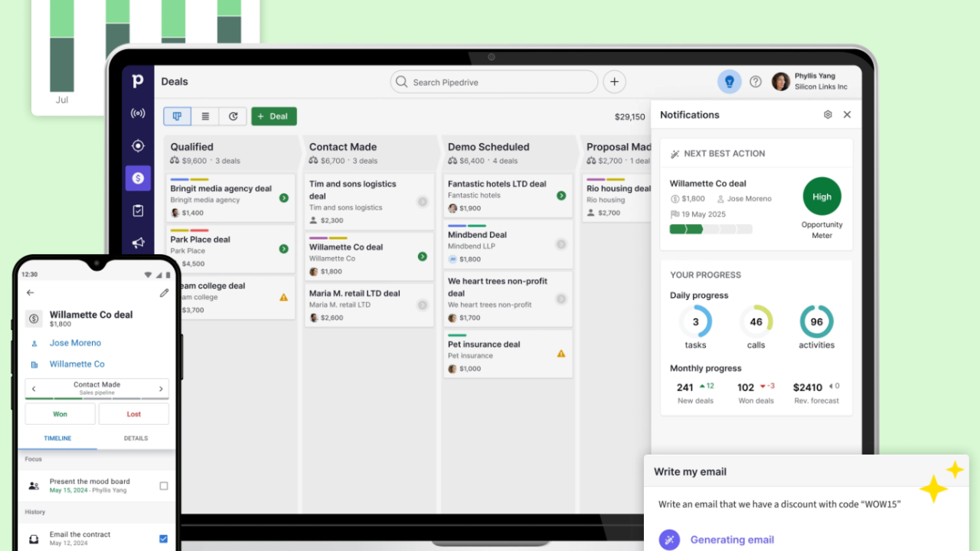Click warning icon on Pet insurance deal

pyautogui.click(x=560, y=354)
